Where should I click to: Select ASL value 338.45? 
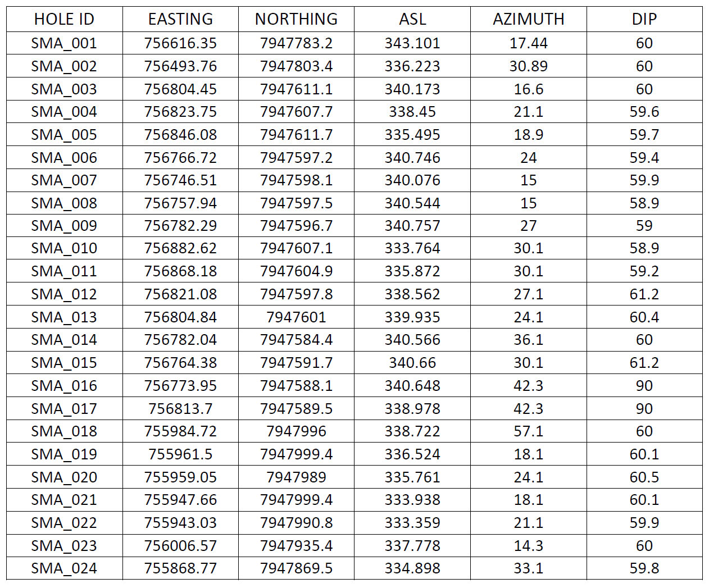pos(412,112)
